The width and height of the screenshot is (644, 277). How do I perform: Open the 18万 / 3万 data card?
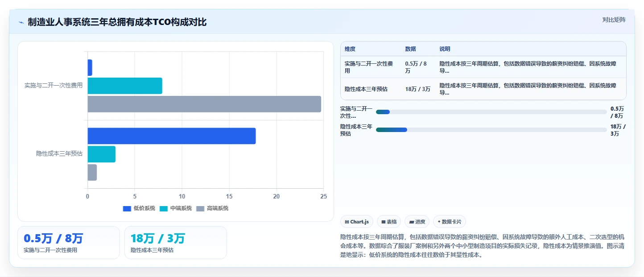[x=176, y=243]
